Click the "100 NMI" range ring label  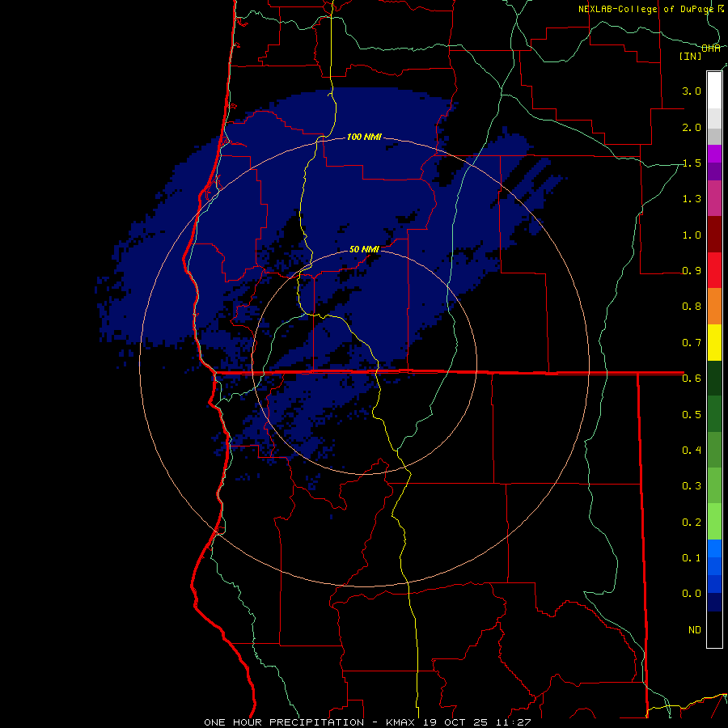[x=364, y=137]
